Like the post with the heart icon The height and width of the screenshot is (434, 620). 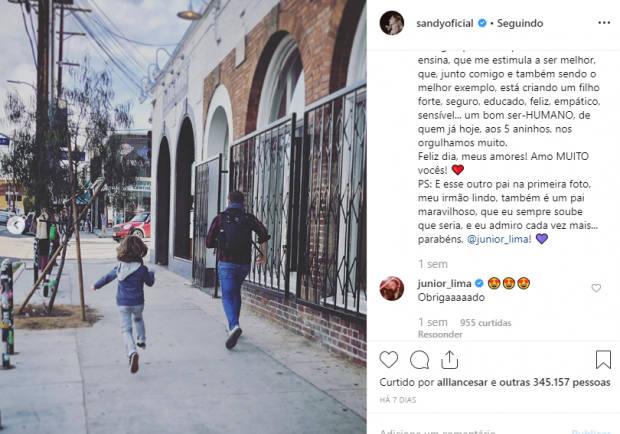click(388, 360)
